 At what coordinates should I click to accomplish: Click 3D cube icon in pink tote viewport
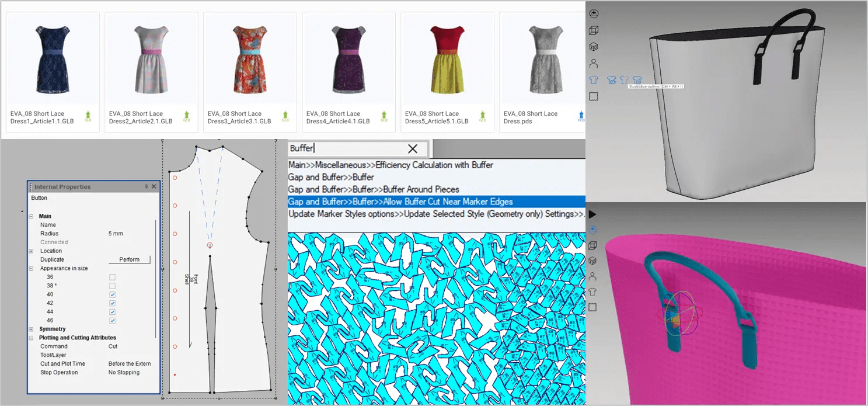click(593, 261)
